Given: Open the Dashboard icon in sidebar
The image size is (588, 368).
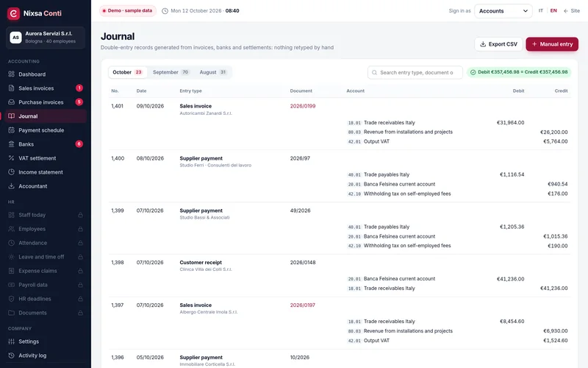Looking at the screenshot, I should pos(11,74).
